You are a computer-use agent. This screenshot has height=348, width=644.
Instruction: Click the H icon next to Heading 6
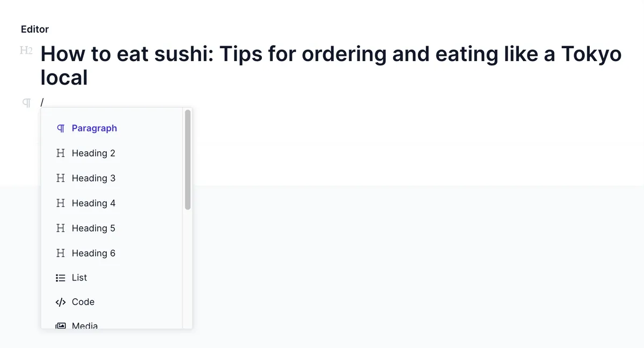pyautogui.click(x=61, y=253)
